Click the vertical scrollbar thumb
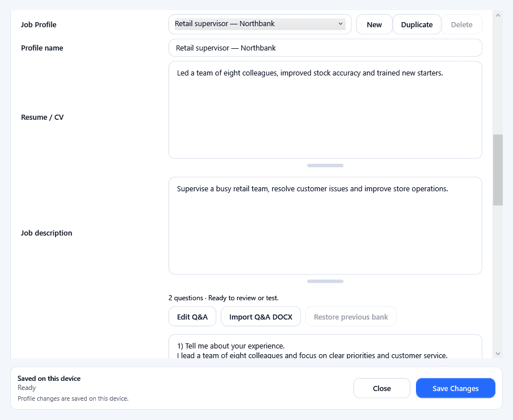Image resolution: width=513 pixels, height=420 pixels. [x=498, y=170]
